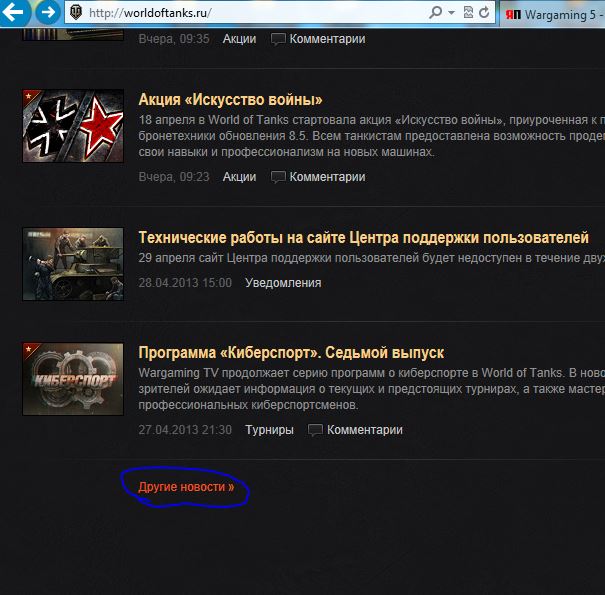605x595 pixels.
Task: Open the Искусство войны news thumbnail
Action: point(73,126)
